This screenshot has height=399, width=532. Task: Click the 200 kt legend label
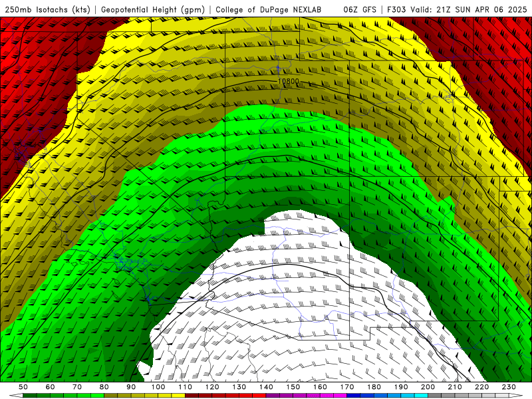click(428, 387)
